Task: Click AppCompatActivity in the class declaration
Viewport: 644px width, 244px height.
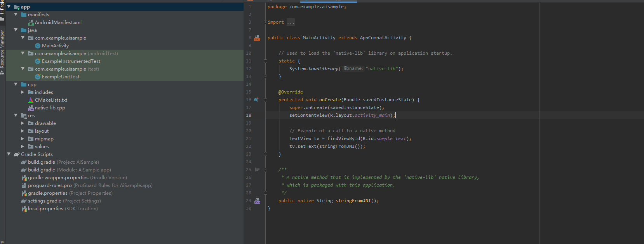Action: (x=383, y=38)
